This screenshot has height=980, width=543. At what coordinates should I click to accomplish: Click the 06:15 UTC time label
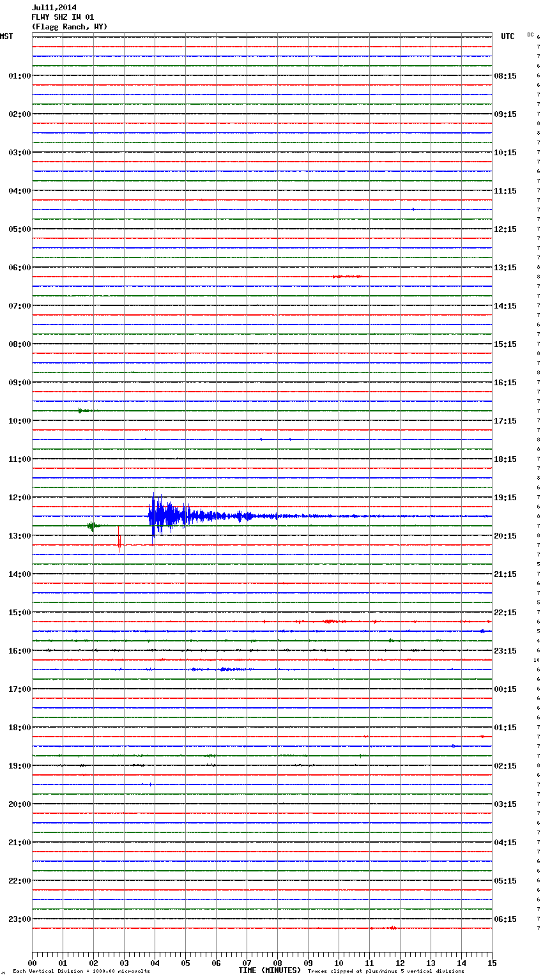tap(505, 919)
